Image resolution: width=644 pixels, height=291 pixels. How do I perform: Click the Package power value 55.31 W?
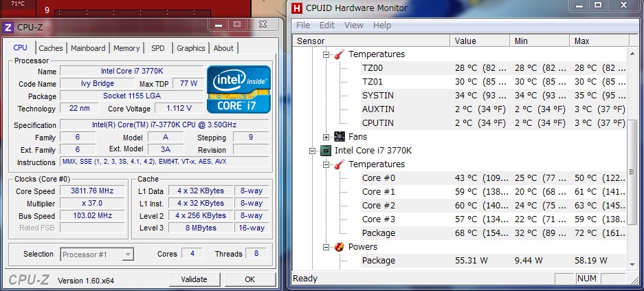[x=471, y=261]
